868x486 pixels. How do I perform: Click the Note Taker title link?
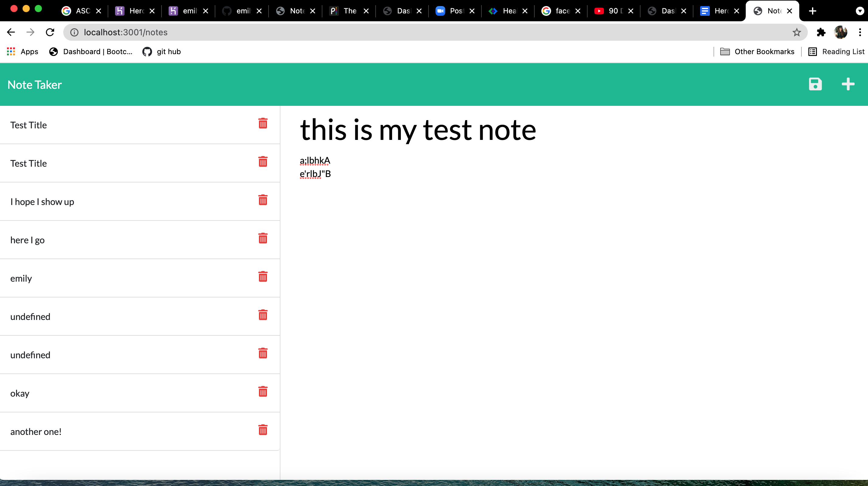[34, 85]
